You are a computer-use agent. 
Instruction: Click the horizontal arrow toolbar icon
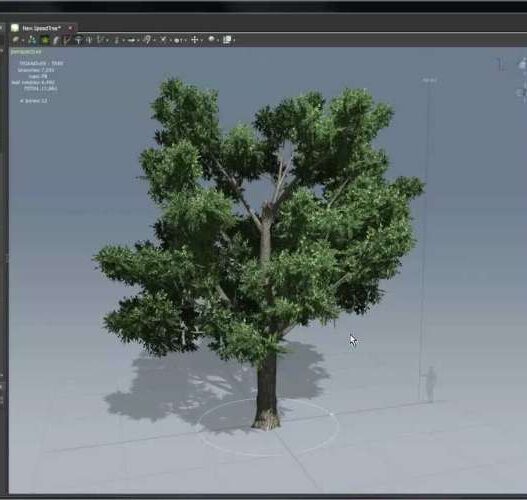point(131,40)
